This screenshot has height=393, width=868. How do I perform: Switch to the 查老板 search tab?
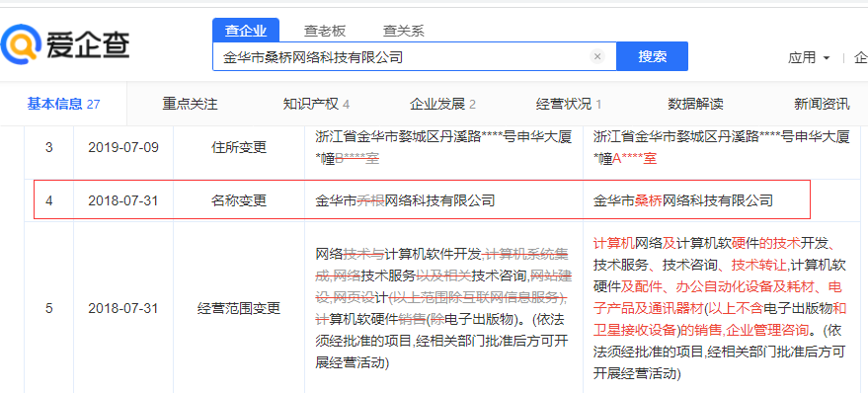[x=325, y=31]
